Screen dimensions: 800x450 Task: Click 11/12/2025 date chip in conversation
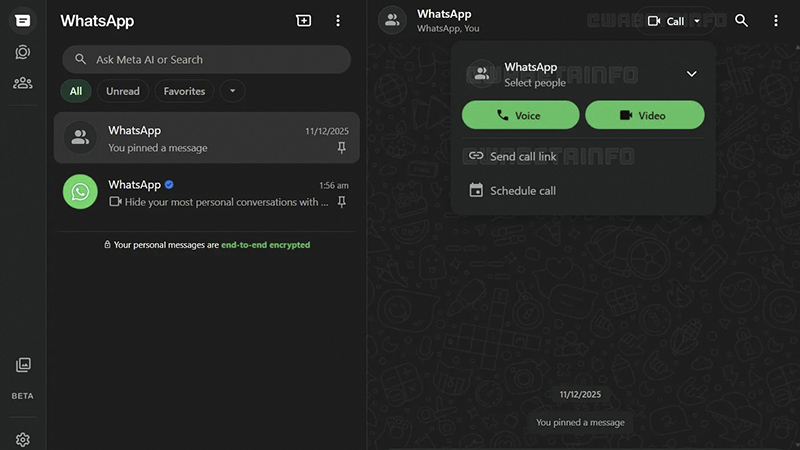(x=580, y=394)
